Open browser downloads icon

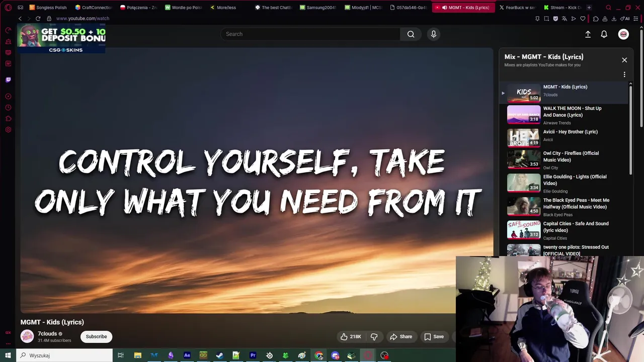tap(614, 19)
